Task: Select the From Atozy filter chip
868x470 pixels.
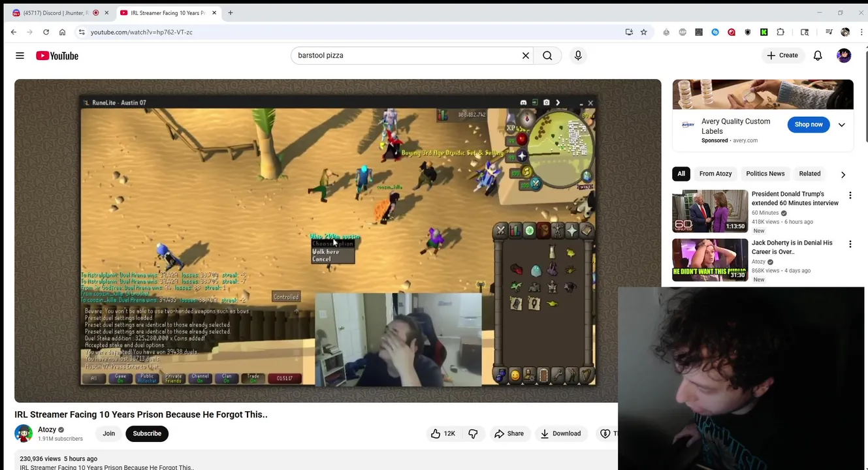Action: pyautogui.click(x=715, y=174)
